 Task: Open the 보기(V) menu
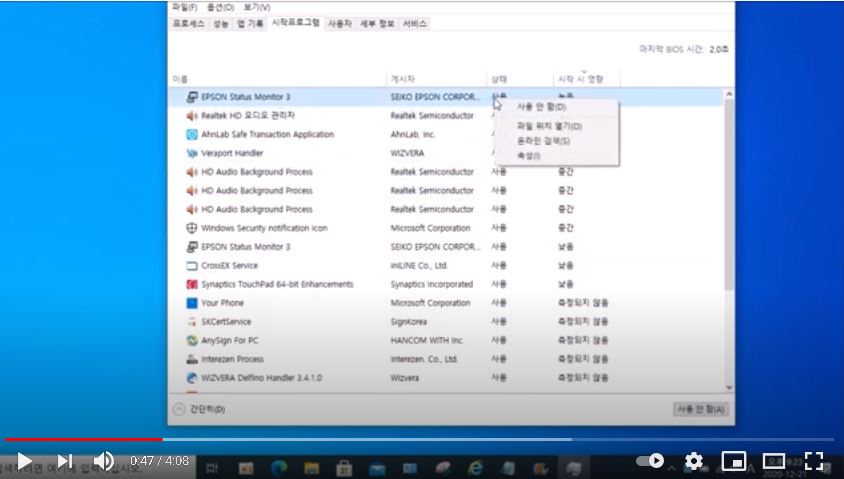(257, 8)
